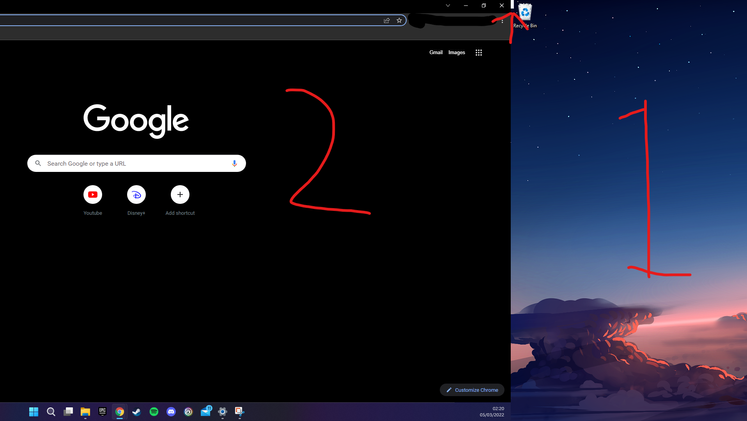Open the Mail app from the taskbar
Screen dimensions: 747x421
tap(206, 411)
